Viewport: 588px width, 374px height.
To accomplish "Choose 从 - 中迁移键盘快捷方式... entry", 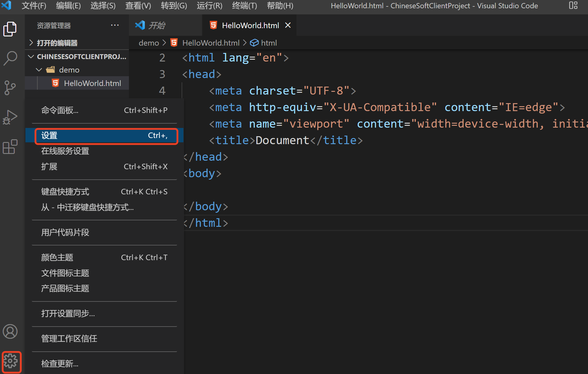I will click(104, 207).
